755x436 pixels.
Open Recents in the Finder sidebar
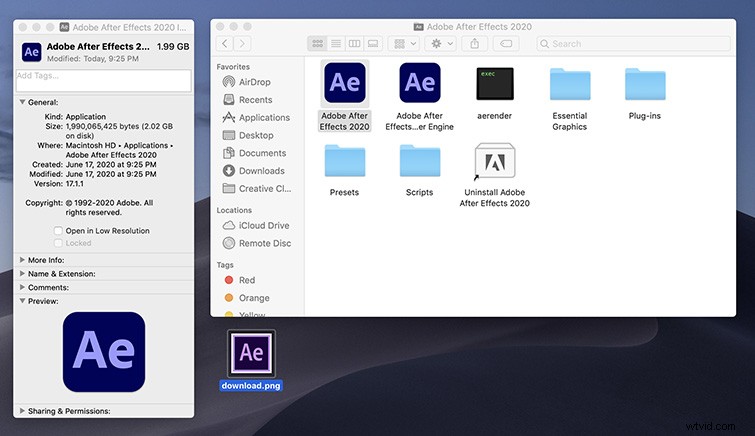click(248, 100)
